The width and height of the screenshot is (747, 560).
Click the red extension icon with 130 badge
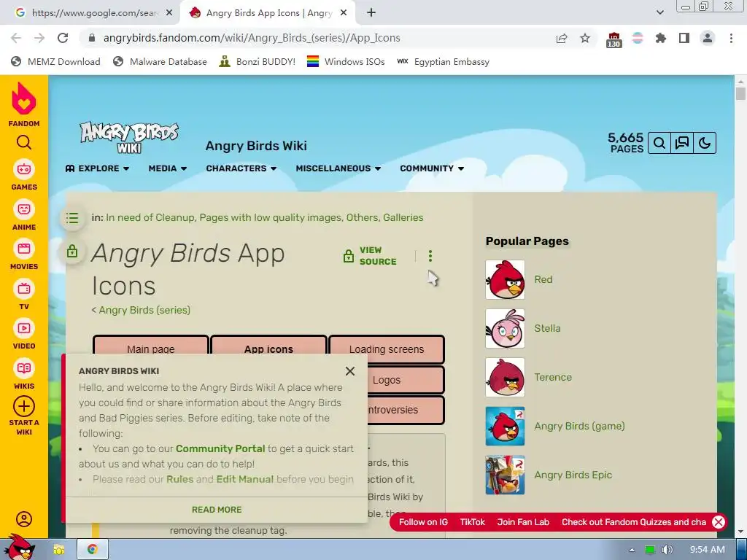(614, 39)
